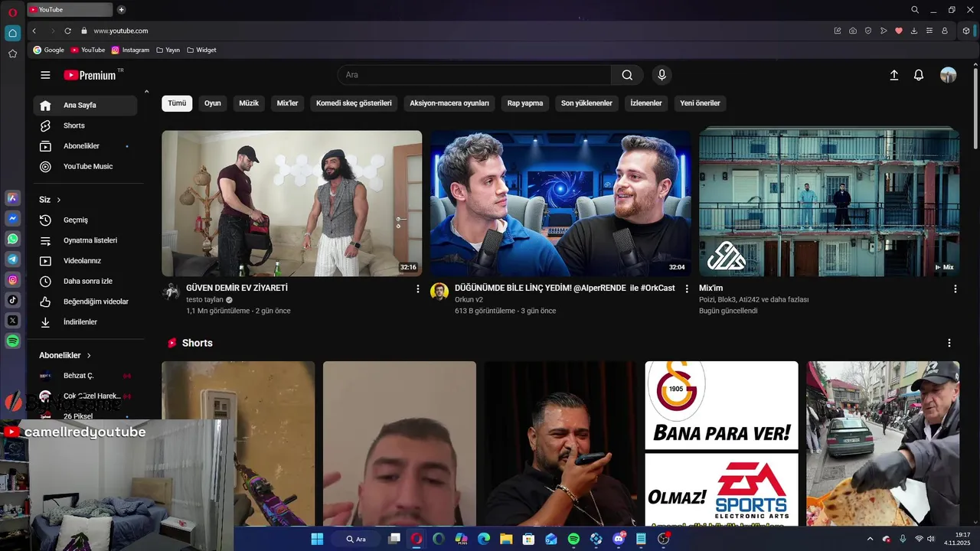
Task: Go to Ana Sayfa in sidebar
Action: pos(85,106)
